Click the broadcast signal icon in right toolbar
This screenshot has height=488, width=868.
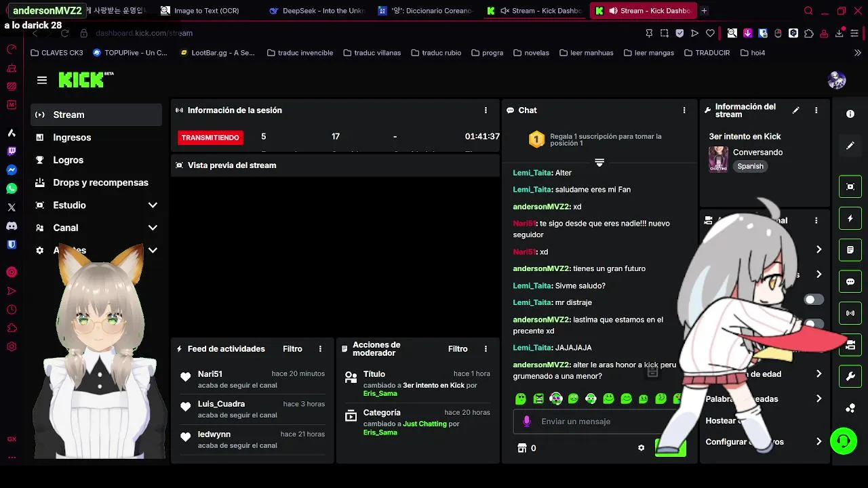[x=850, y=313]
